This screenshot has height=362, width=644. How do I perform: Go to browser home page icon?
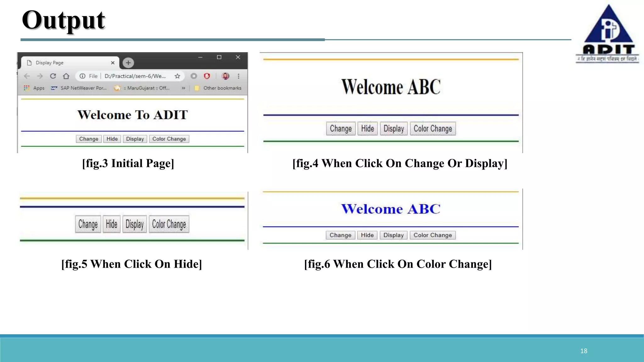(66, 76)
